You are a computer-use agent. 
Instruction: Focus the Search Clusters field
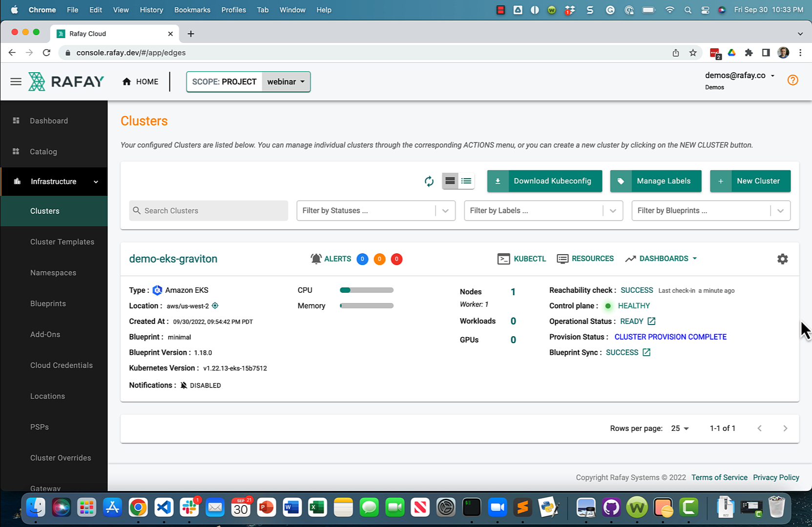[208, 210]
